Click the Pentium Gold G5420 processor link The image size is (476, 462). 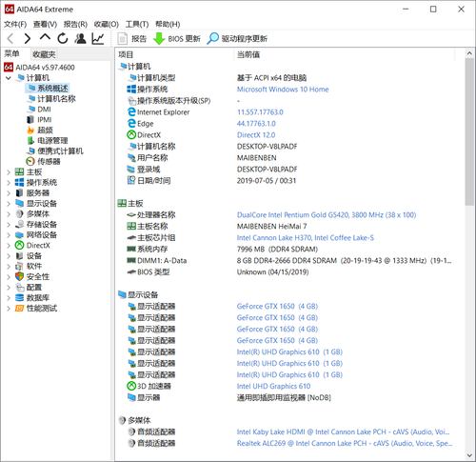(x=327, y=215)
